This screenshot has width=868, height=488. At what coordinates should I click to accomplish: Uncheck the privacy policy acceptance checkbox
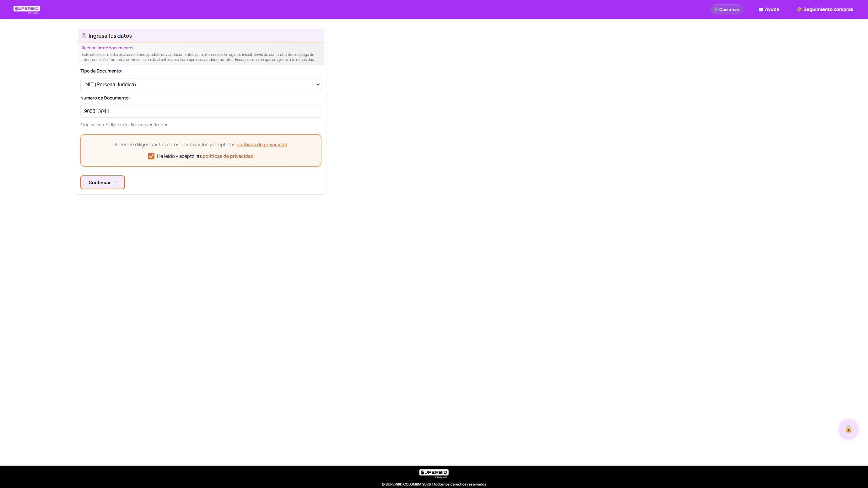tap(151, 156)
